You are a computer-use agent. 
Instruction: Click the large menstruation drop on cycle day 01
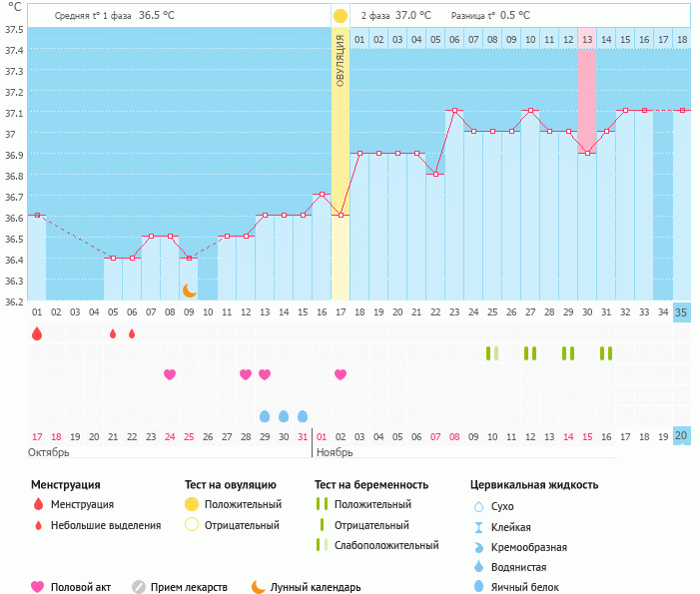[x=37, y=333]
